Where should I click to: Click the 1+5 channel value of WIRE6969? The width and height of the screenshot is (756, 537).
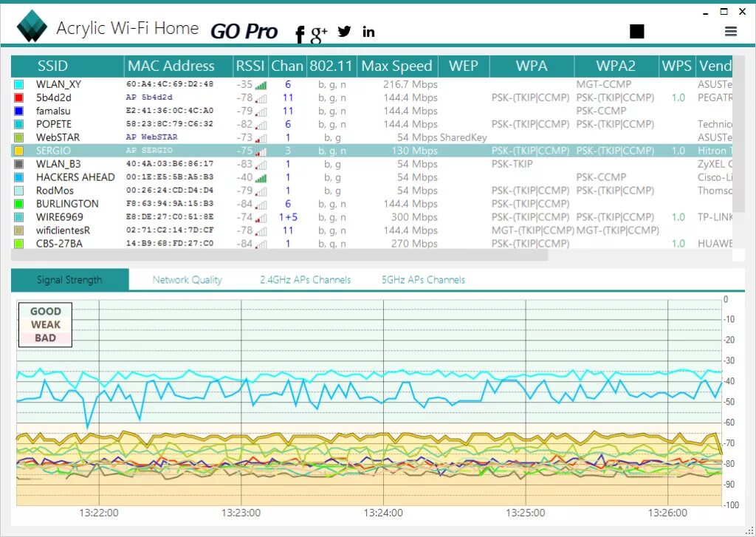(288, 217)
